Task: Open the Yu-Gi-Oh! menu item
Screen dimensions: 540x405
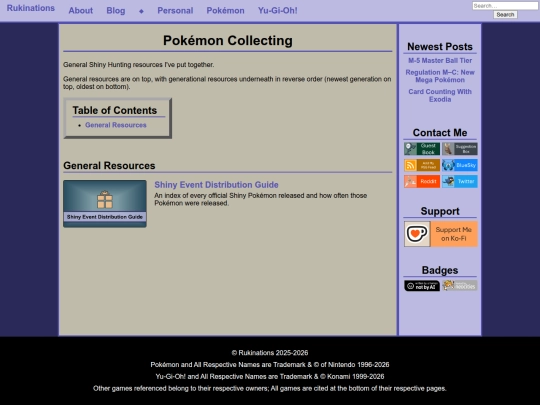Action: [278, 11]
